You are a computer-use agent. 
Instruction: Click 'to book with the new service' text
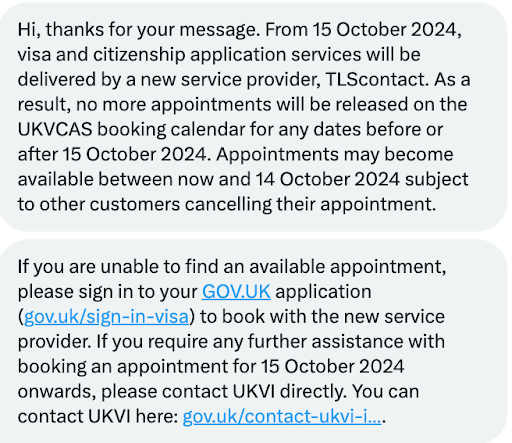[x=322, y=317]
